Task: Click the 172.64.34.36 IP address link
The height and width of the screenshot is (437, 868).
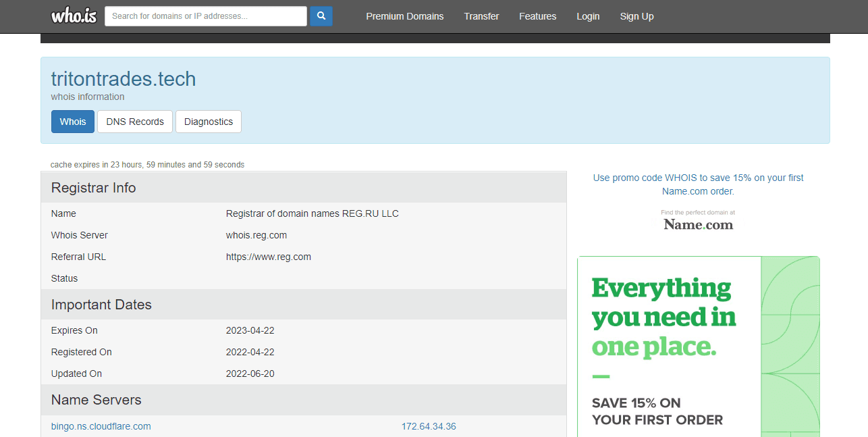Action: coord(429,426)
